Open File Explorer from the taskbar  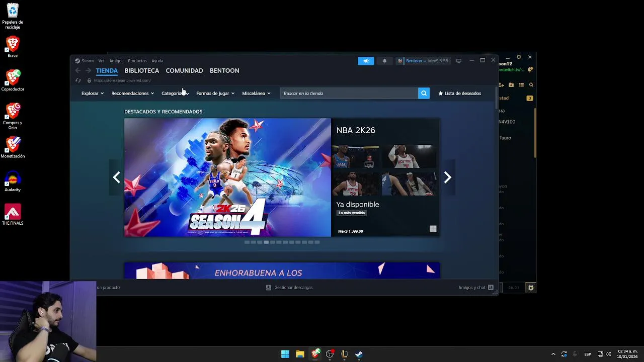(300, 354)
